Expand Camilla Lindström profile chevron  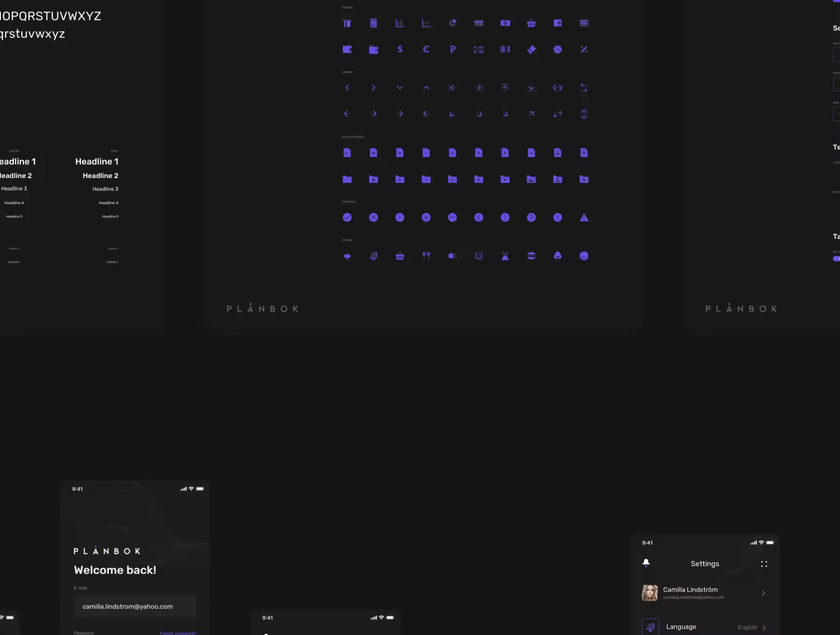(763, 593)
